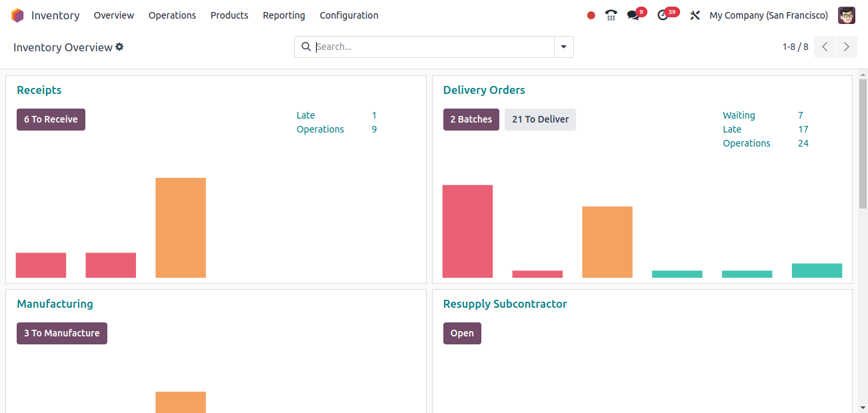Viewport: 868px width, 413px height.
Task: Click the Receipts Late count 1
Action: 374,115
